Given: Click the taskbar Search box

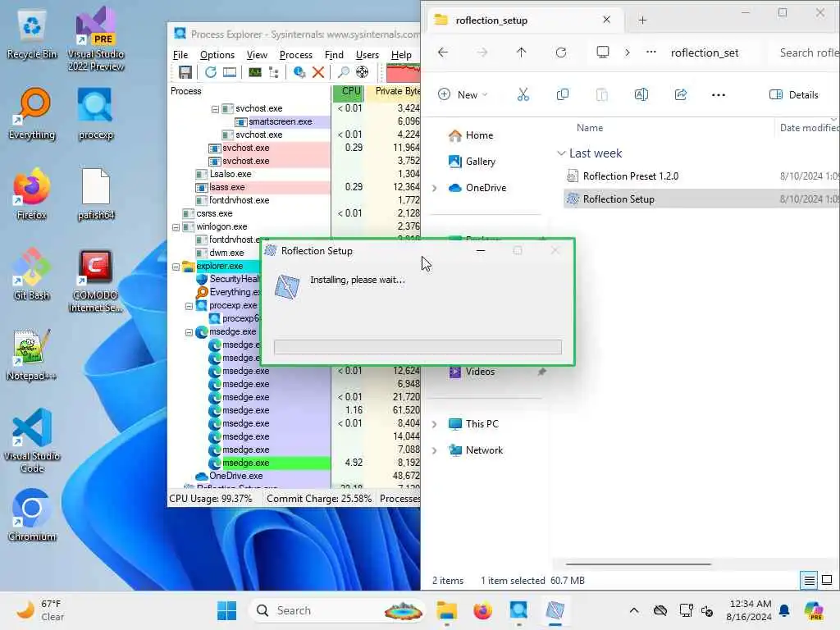Looking at the screenshot, I should [x=337, y=610].
